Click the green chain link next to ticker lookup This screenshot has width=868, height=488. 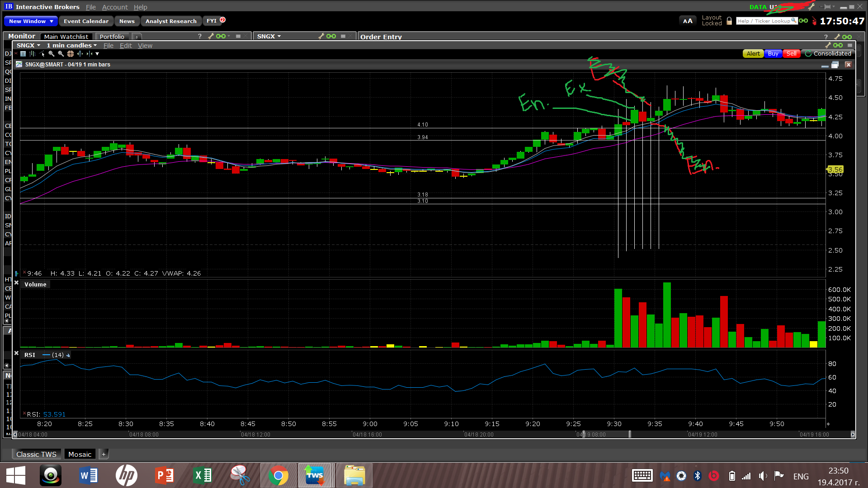coord(803,21)
